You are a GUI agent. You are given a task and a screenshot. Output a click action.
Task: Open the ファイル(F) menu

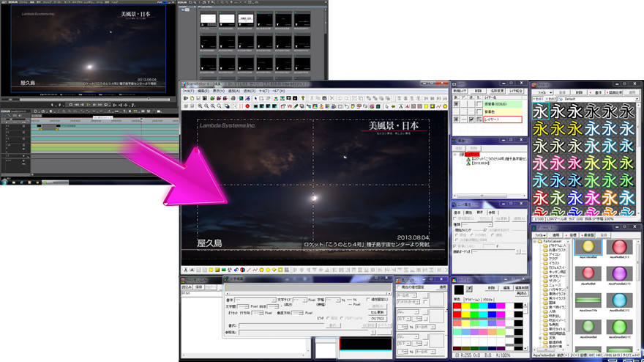click(187, 91)
